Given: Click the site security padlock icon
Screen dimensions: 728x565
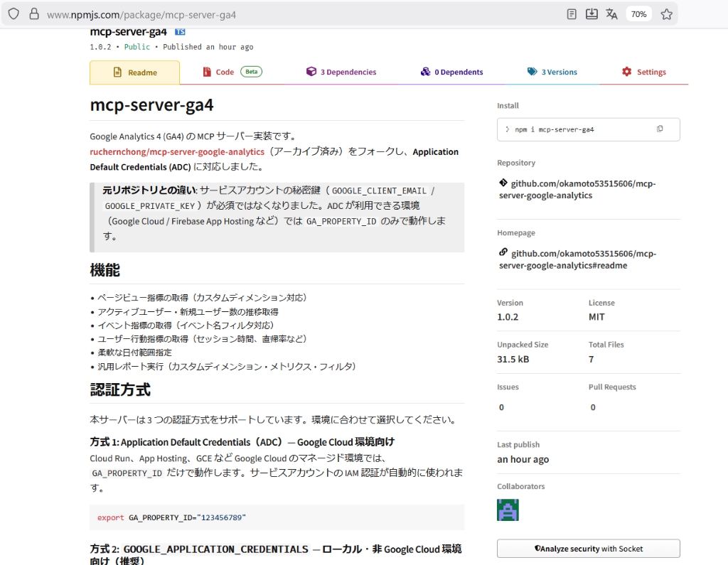Looking at the screenshot, I should point(34,14).
